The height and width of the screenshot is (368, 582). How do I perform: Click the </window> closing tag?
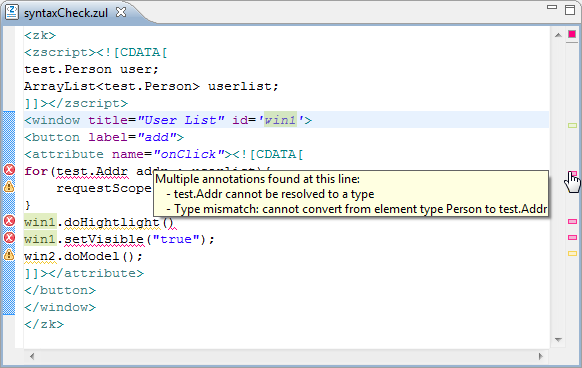(x=60, y=307)
